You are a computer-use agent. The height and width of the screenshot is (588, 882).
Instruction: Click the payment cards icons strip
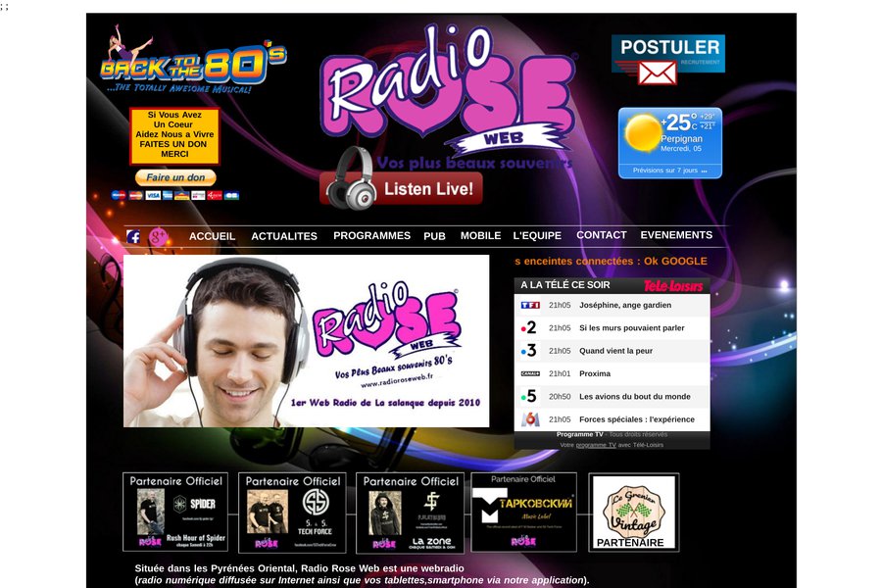(175, 195)
